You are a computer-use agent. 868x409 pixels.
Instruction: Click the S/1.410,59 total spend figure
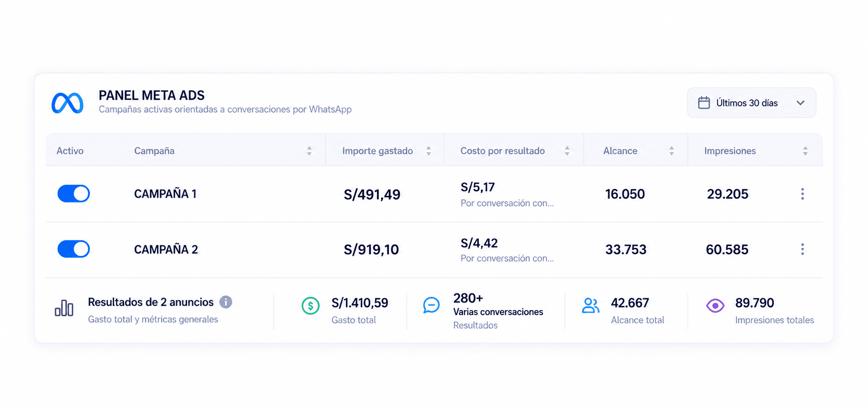click(360, 303)
